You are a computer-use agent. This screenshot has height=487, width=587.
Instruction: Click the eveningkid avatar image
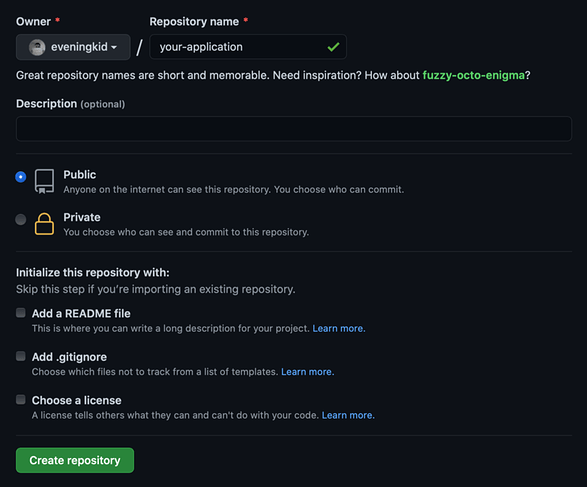point(37,47)
